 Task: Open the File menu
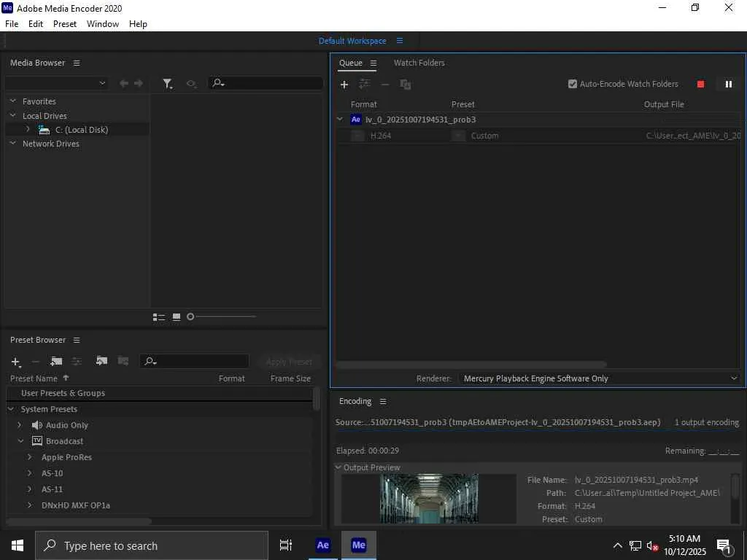pos(12,24)
